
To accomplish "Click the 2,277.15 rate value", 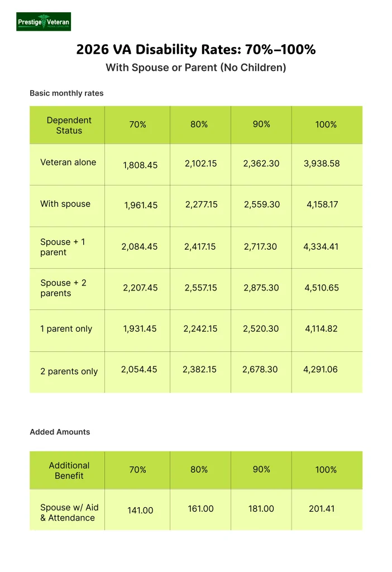I will [x=202, y=204].
